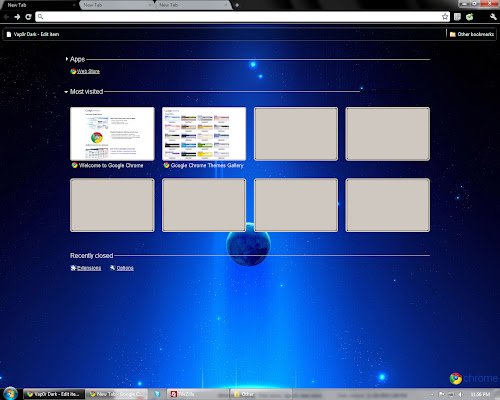Viewport: 500px width, 400px height.
Task: Switch to the FileZilla taskbar window
Action: point(197,394)
